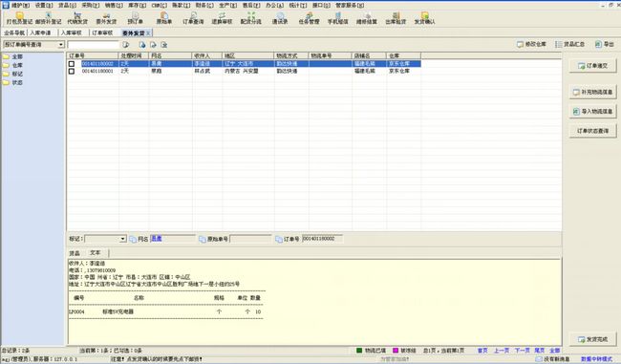Click the 货品汇总 toolbar button
Viewport: 621px width, 364px height.
click(x=570, y=44)
